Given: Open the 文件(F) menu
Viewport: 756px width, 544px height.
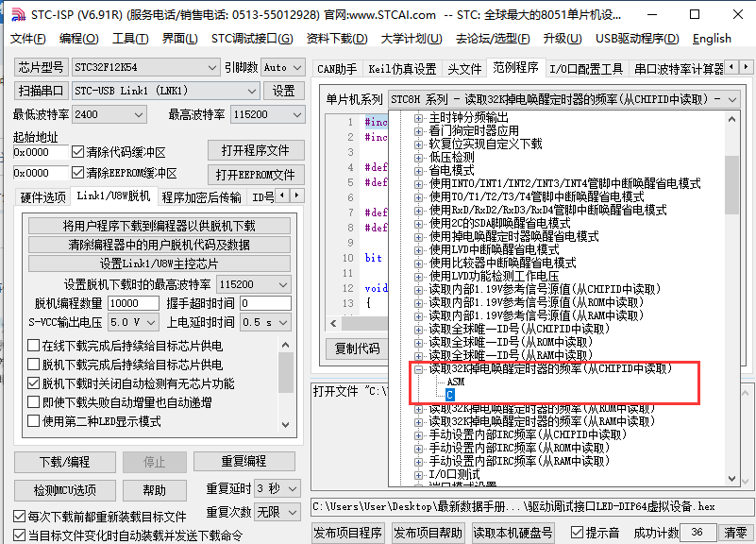Looking at the screenshot, I should pyautogui.click(x=28, y=39).
